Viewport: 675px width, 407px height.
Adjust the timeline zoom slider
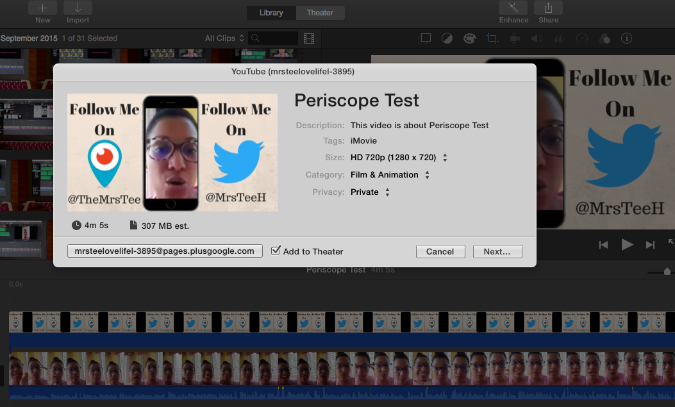tap(667, 272)
